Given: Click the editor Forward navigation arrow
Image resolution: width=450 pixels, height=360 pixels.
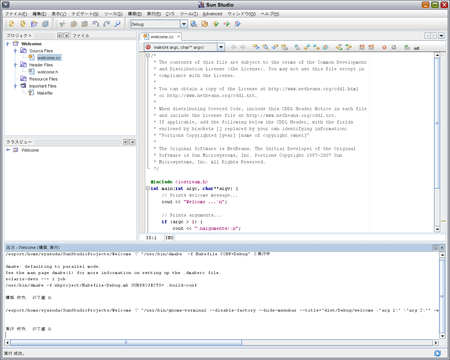Looking at the screenshot, I should pyautogui.click(x=243, y=47).
